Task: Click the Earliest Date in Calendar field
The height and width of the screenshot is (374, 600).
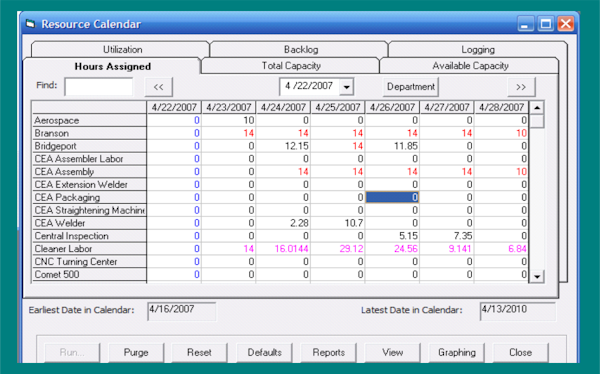Action: tap(181, 311)
